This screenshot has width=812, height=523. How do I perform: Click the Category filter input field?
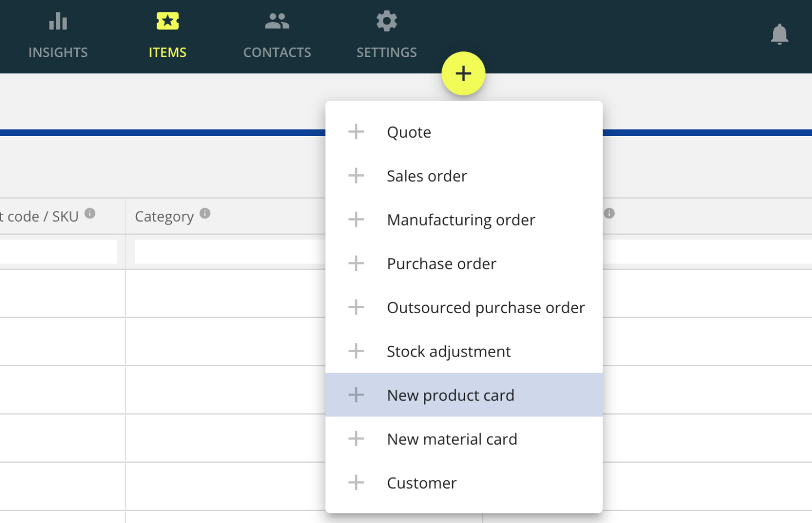pos(226,251)
